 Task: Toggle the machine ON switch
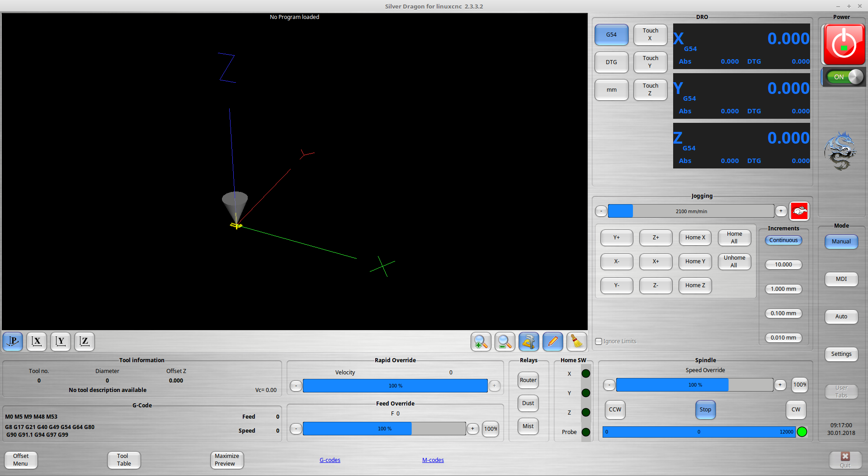[844, 77]
